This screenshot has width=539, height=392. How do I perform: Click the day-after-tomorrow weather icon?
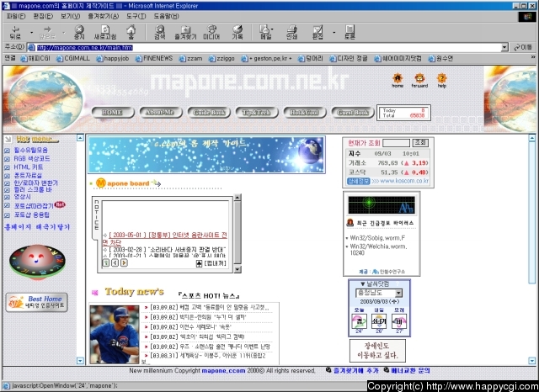coord(399,321)
